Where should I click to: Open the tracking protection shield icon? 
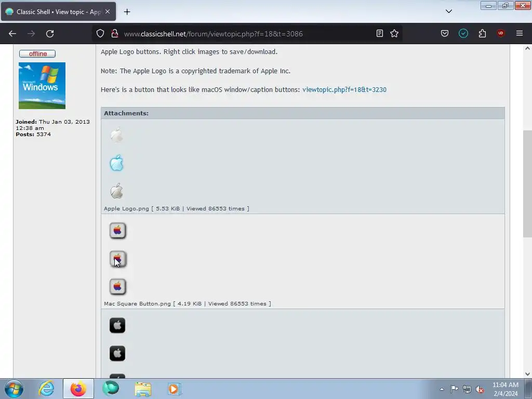click(x=100, y=34)
